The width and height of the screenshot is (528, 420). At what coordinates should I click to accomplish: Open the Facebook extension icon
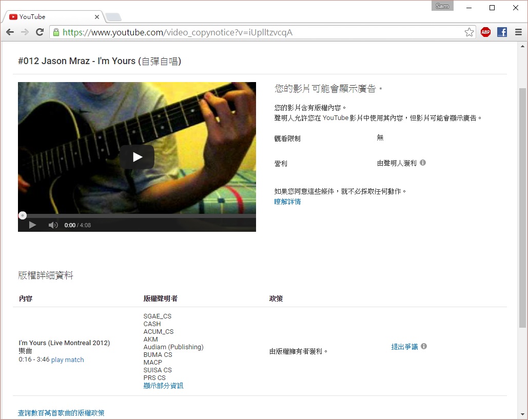(x=502, y=32)
